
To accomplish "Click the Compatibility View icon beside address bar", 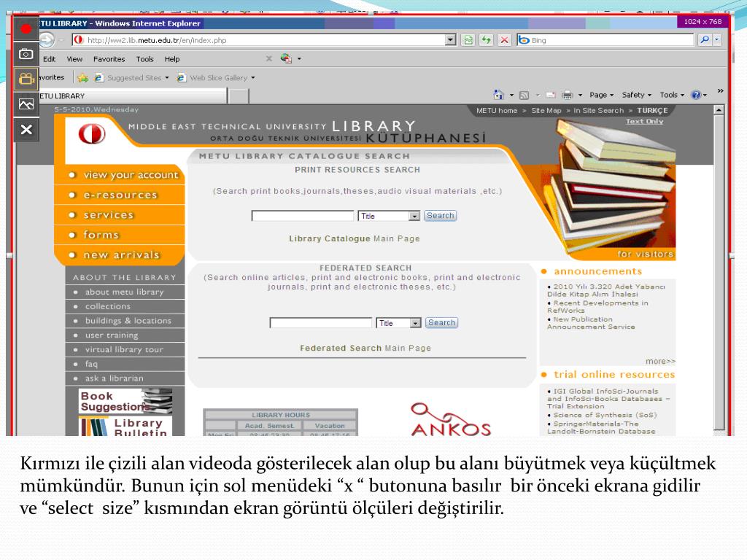I will pyautogui.click(x=468, y=40).
